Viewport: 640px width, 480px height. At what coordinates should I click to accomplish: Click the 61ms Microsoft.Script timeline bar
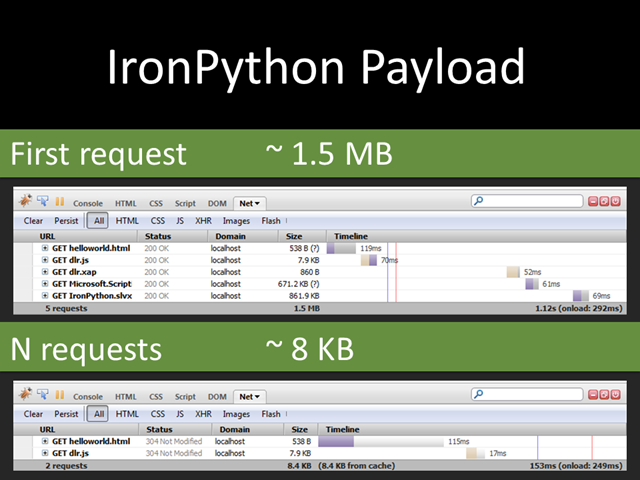(532, 284)
